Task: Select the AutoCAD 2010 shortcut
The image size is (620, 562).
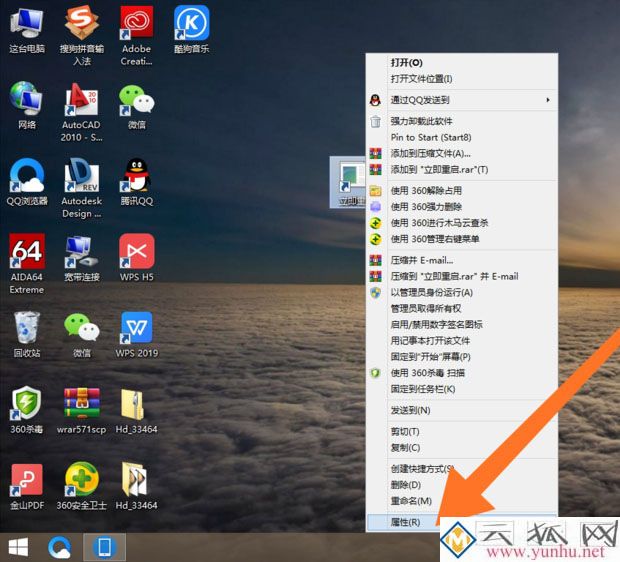Action: tap(81, 112)
